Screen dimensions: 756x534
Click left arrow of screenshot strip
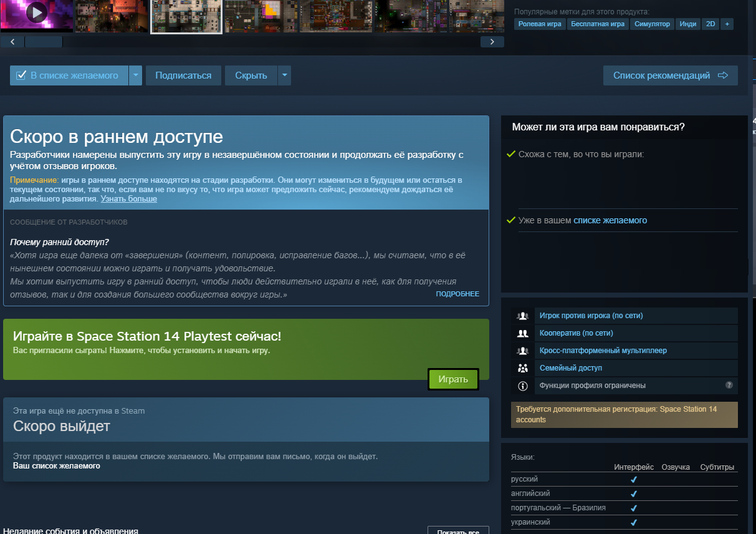pos(12,42)
